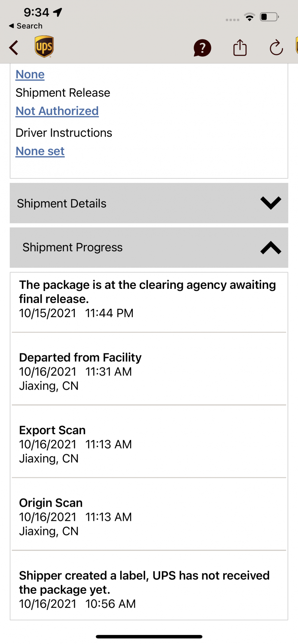
Task: Open the None link at top
Action: (x=30, y=74)
